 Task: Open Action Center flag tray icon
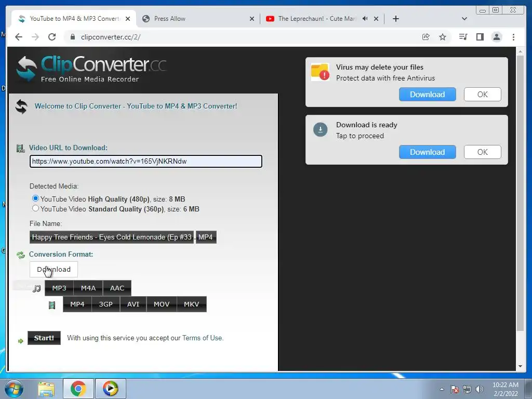point(455,389)
